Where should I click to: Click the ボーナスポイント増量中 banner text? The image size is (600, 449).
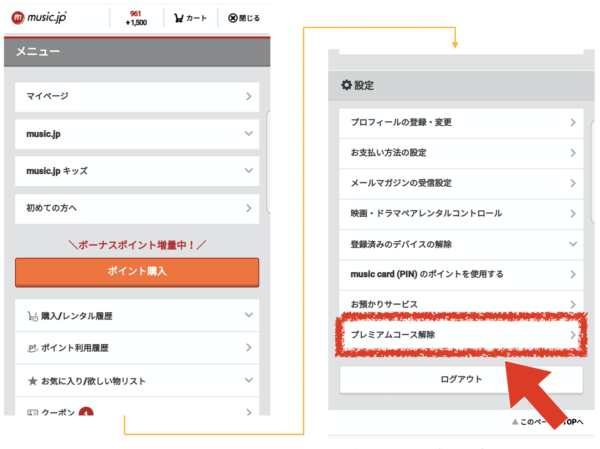tap(137, 245)
